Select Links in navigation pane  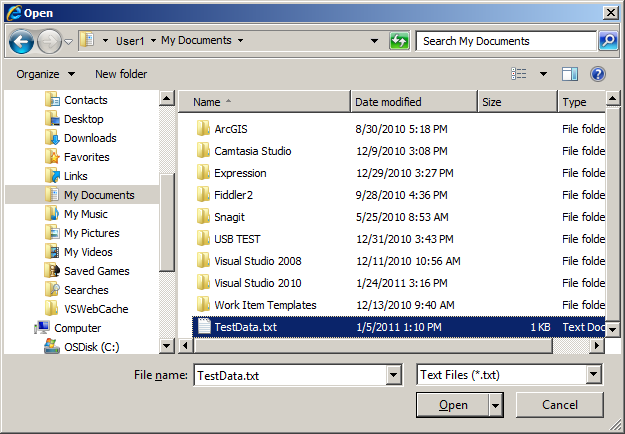[x=66, y=176]
